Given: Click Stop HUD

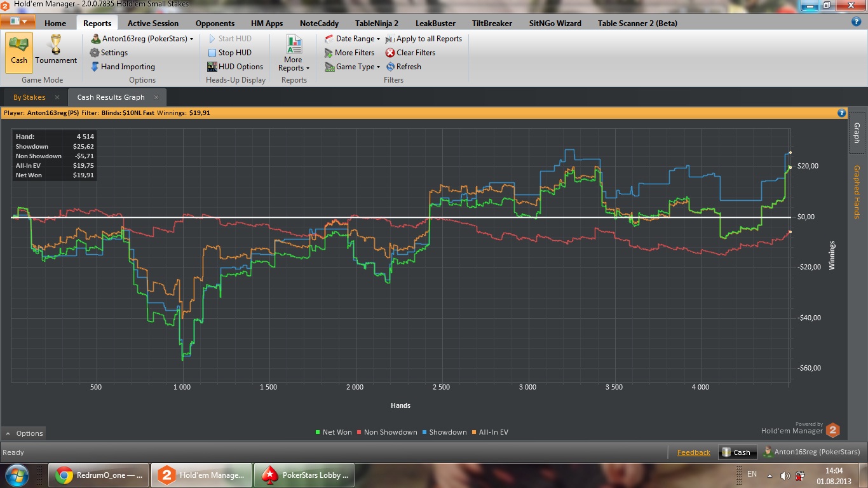Looking at the screenshot, I should click(x=229, y=53).
